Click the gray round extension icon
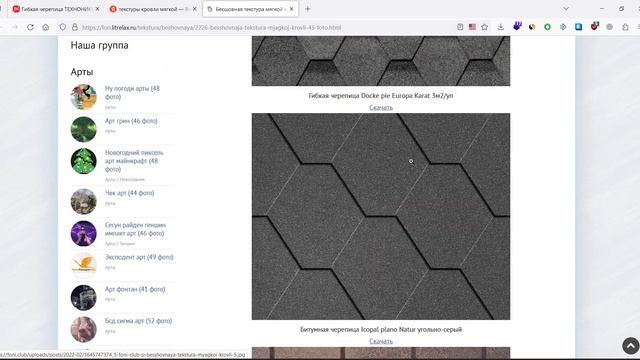 [609, 27]
